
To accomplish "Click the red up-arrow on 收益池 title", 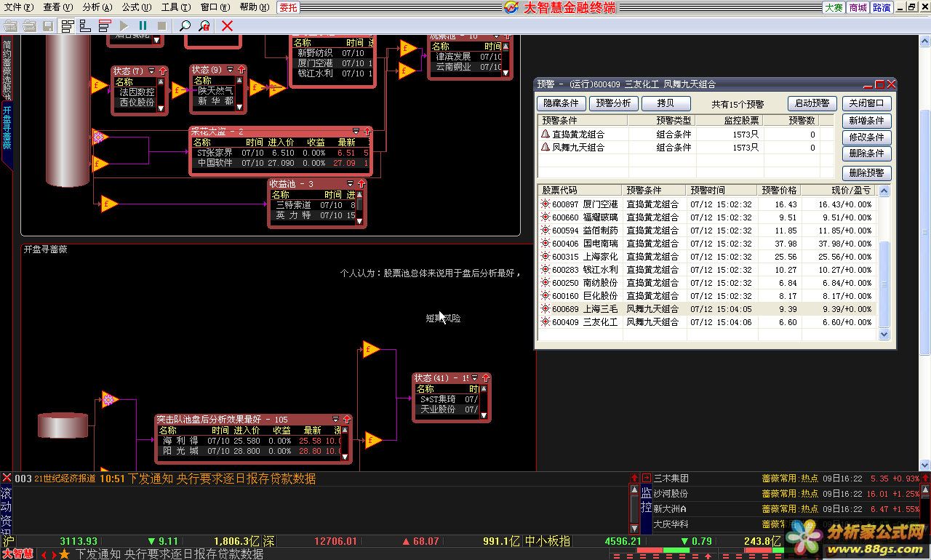I will pos(361,184).
